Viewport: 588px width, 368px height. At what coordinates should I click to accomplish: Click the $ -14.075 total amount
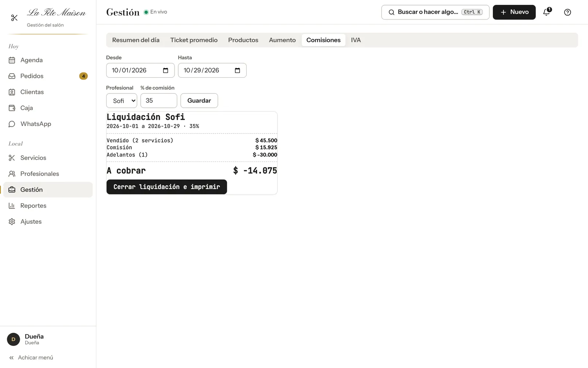[x=255, y=171]
